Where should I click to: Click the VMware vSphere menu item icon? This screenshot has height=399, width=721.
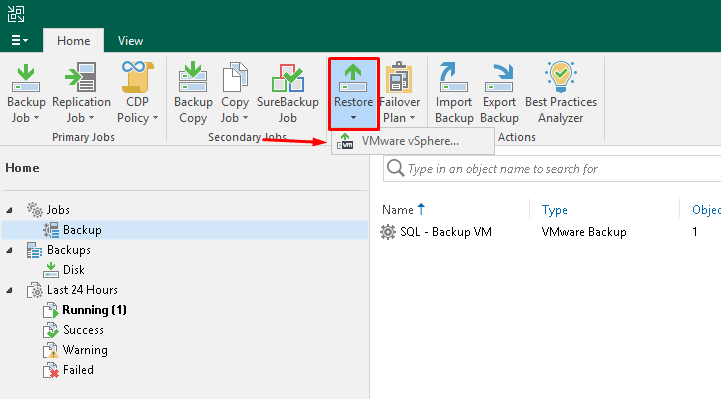pyautogui.click(x=345, y=141)
